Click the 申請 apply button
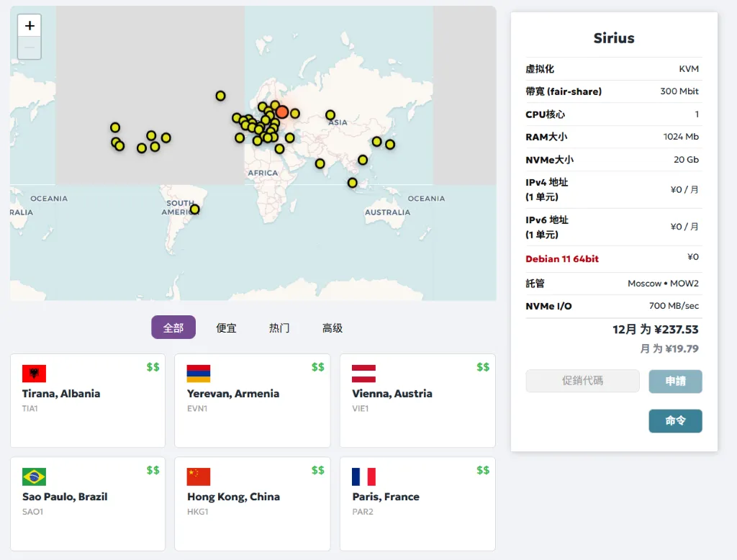Viewport: 737px width, 560px height. [675, 381]
